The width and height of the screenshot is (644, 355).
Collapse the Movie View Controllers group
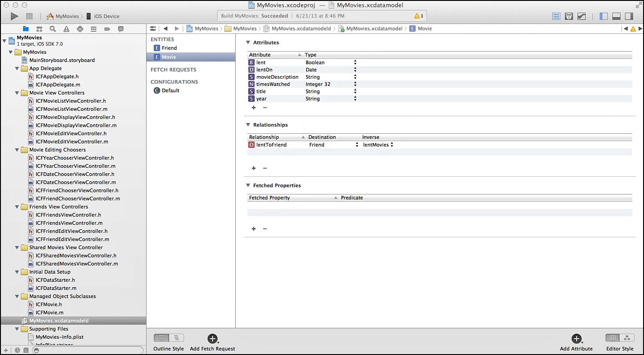[17, 93]
